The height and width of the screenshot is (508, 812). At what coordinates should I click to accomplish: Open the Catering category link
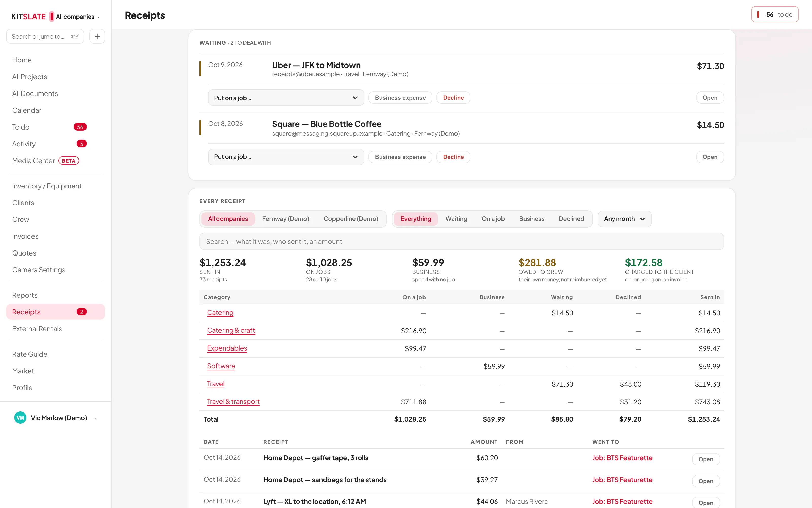pyautogui.click(x=220, y=313)
